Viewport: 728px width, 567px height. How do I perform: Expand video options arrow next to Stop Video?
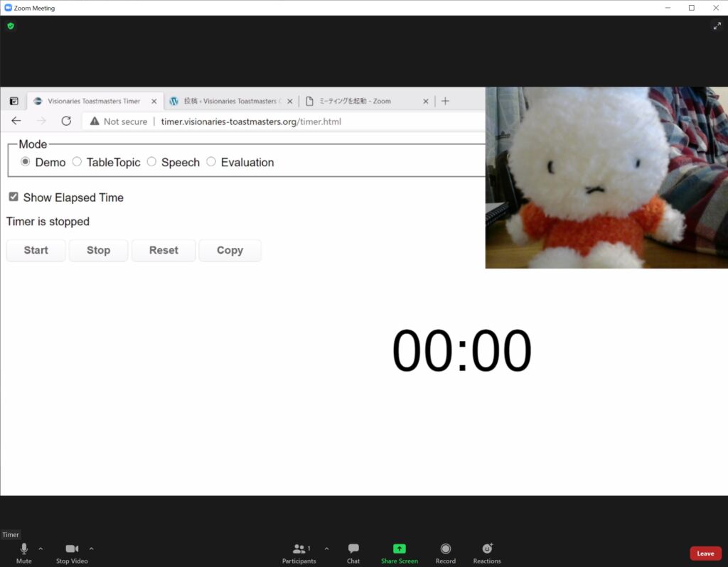tap(92, 549)
